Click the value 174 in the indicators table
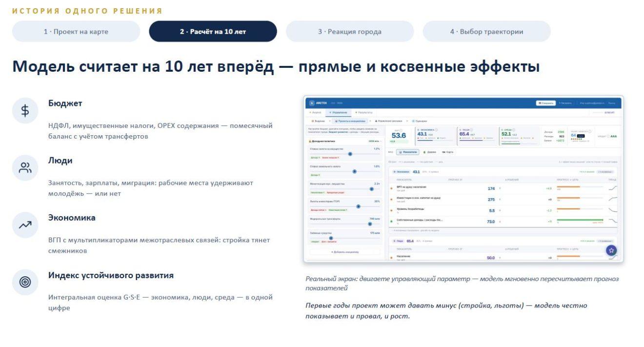 (491, 188)
